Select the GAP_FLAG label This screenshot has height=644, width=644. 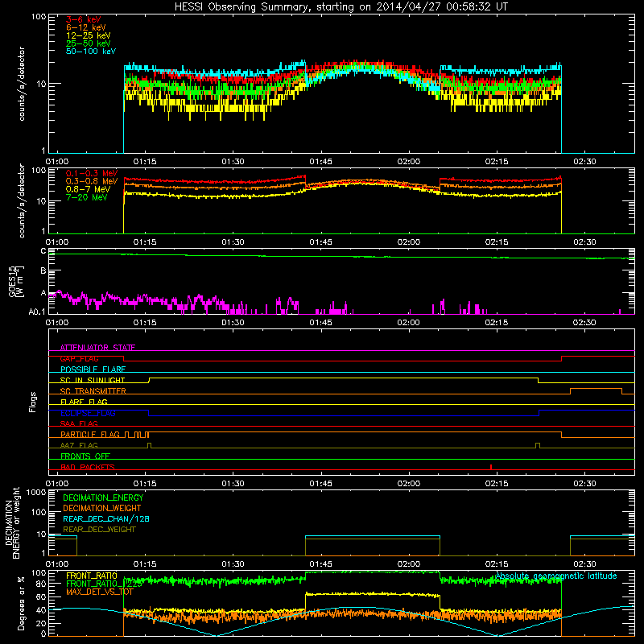79,358
